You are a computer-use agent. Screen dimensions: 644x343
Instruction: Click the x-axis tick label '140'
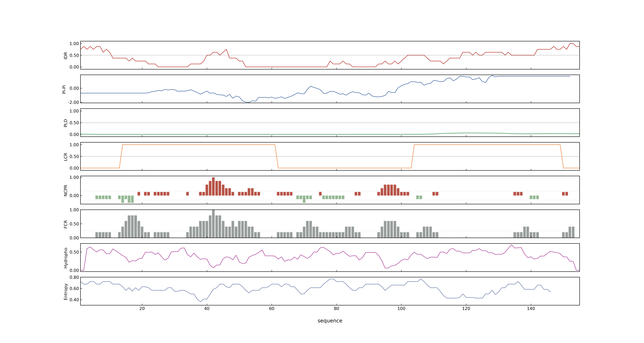[x=531, y=309]
